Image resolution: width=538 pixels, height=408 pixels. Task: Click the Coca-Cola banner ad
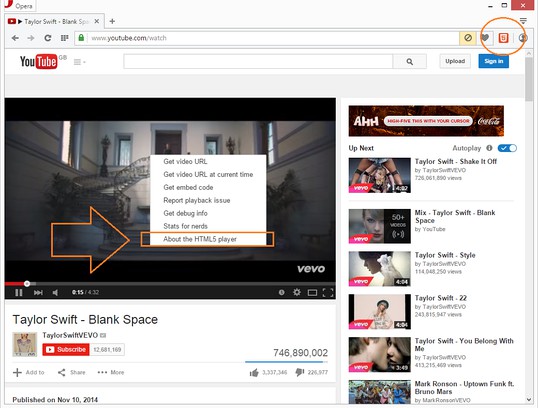point(426,121)
